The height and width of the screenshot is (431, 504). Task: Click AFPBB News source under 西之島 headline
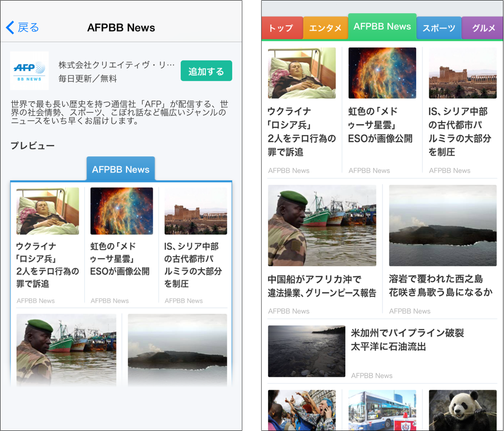(410, 311)
